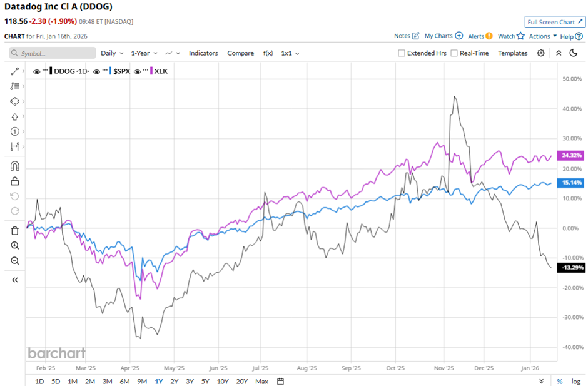Image resolution: width=588 pixels, height=386 pixels.
Task: Choose the shapes drawing tool
Action: (14, 101)
